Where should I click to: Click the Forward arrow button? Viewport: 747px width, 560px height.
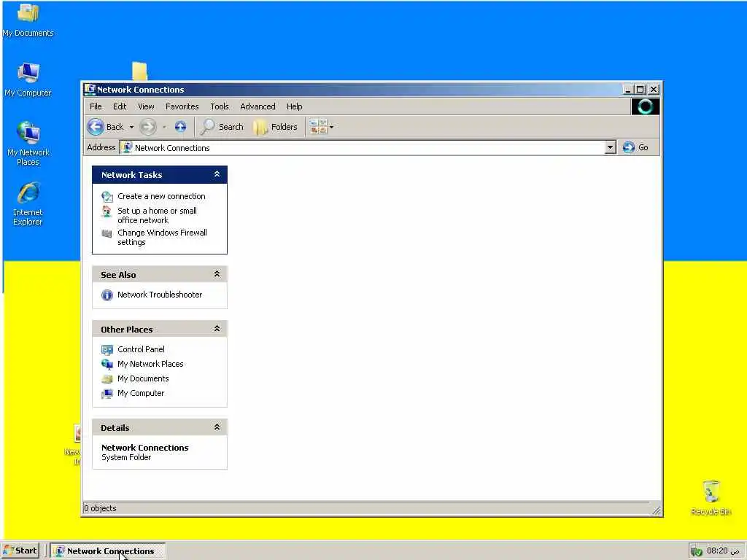coord(148,127)
